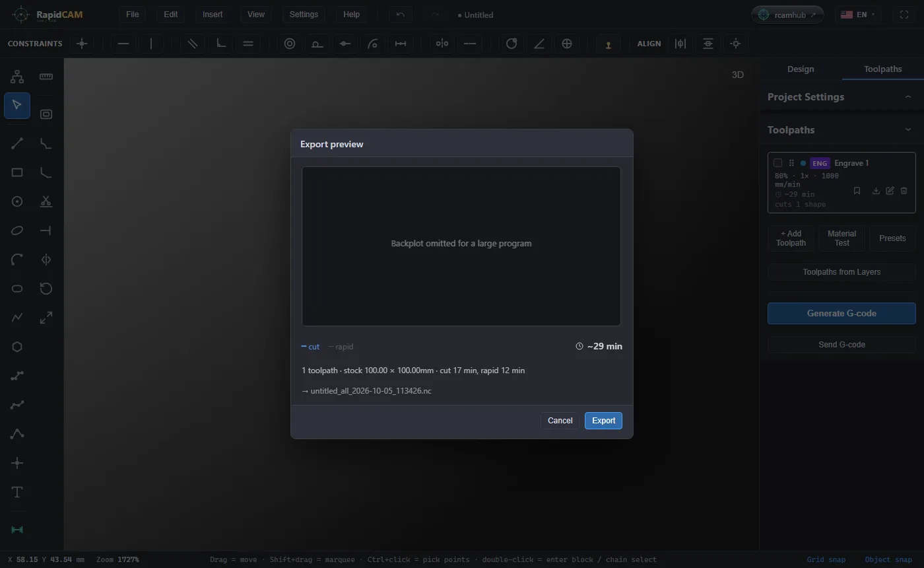Select the Hexagon polygon tool
The width and height of the screenshot is (924, 568).
[17, 347]
